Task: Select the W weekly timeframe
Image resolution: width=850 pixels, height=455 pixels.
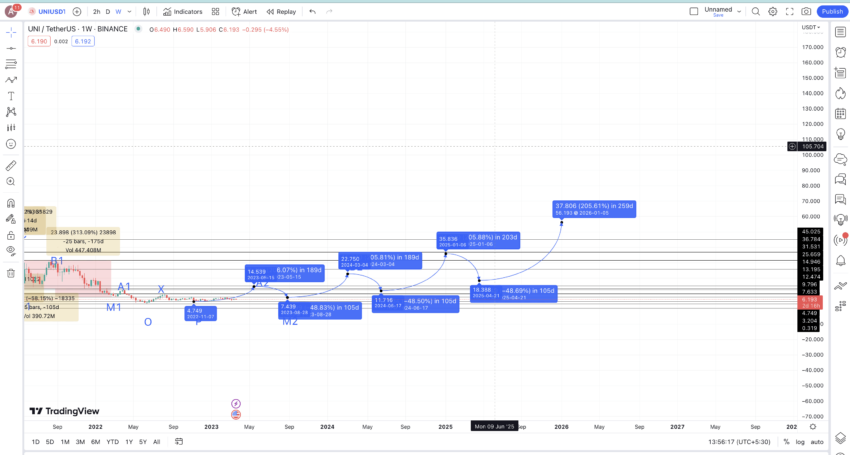Action: (x=118, y=11)
